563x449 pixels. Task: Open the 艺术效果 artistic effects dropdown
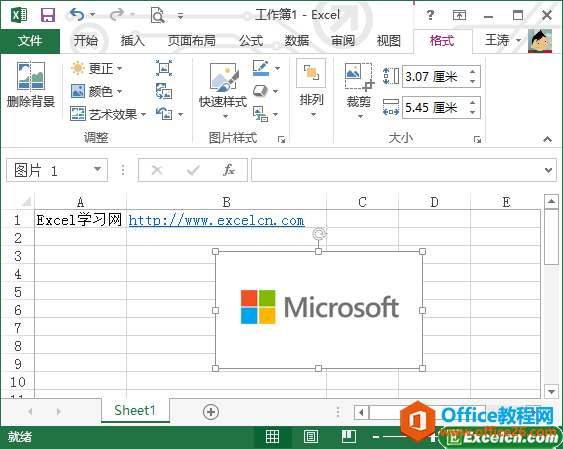click(108, 114)
